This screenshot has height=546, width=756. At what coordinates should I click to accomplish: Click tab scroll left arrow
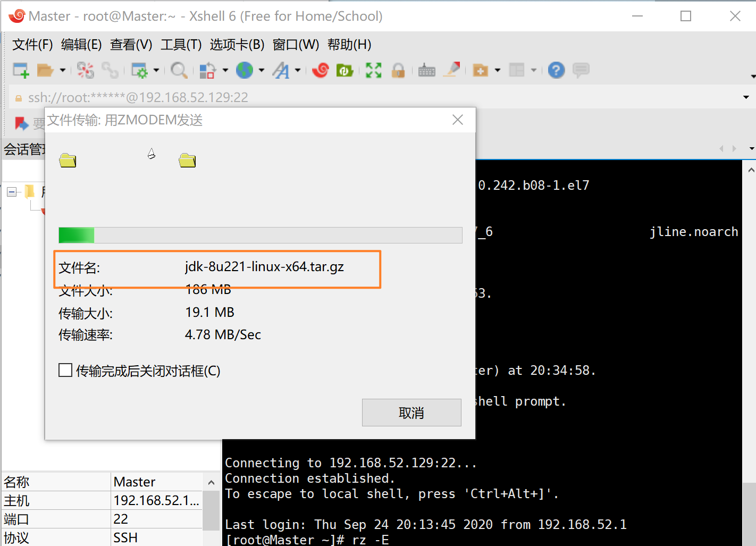[x=721, y=148]
